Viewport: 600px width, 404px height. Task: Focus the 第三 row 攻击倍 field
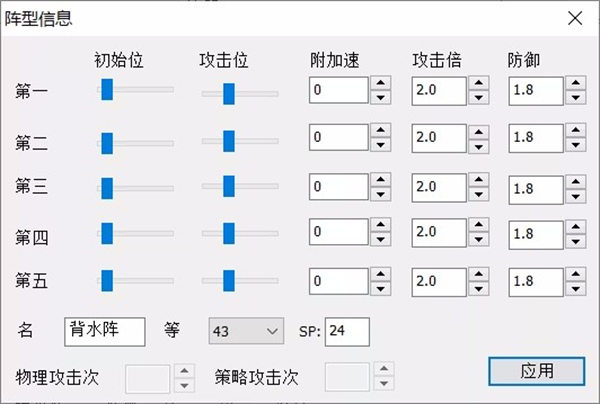pos(439,187)
